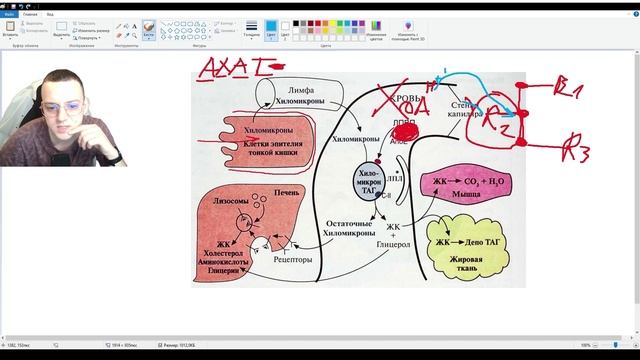Click the Paste (Вставить) clipboard icon

[10, 26]
